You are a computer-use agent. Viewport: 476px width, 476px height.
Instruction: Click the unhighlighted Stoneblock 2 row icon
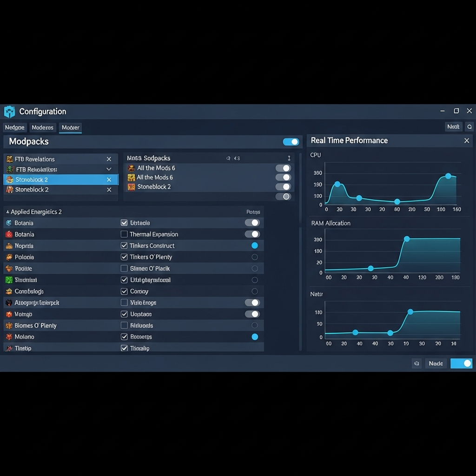click(x=10, y=190)
